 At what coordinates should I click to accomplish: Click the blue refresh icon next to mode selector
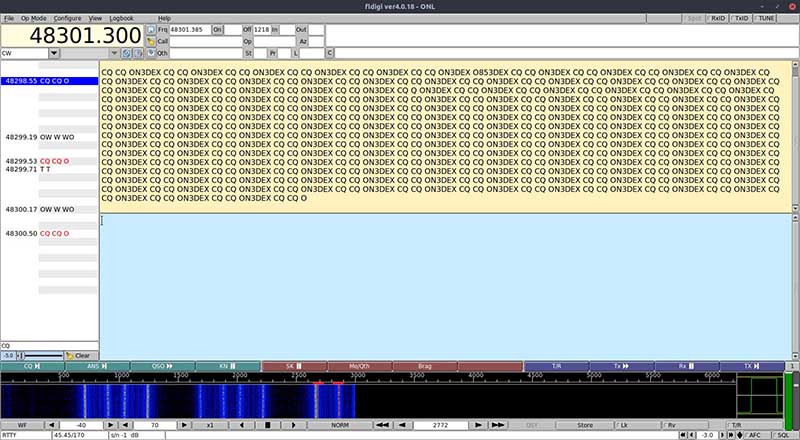127,53
